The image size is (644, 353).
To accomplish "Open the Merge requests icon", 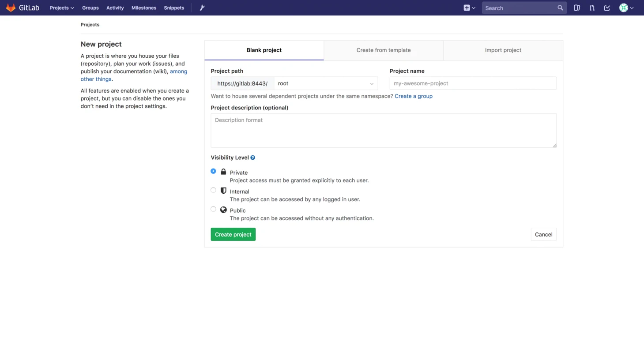I will pos(592,8).
